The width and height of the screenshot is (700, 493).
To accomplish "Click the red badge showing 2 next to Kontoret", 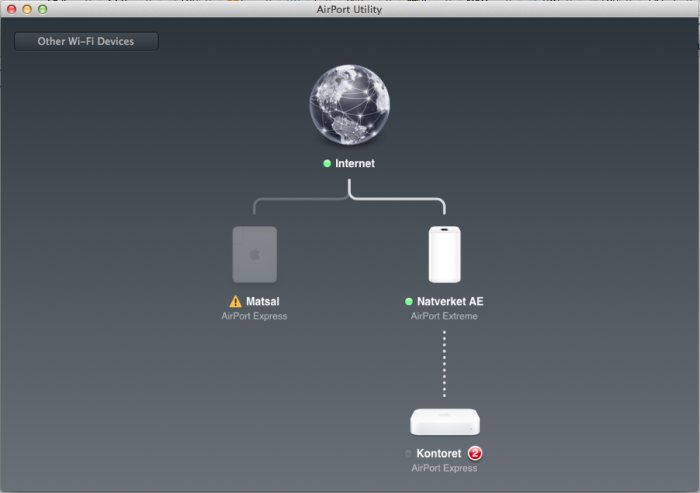I will click(475, 453).
